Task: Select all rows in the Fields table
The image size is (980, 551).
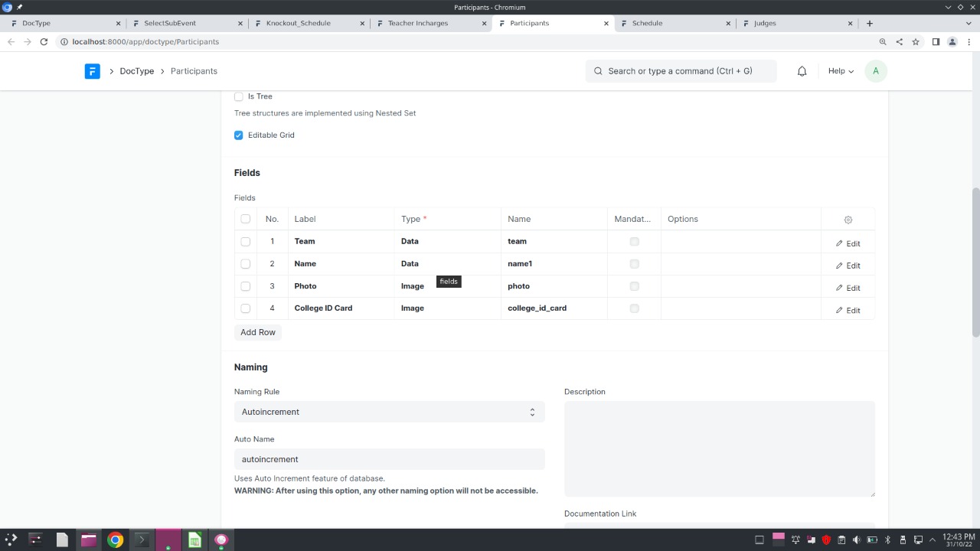Action: click(245, 219)
